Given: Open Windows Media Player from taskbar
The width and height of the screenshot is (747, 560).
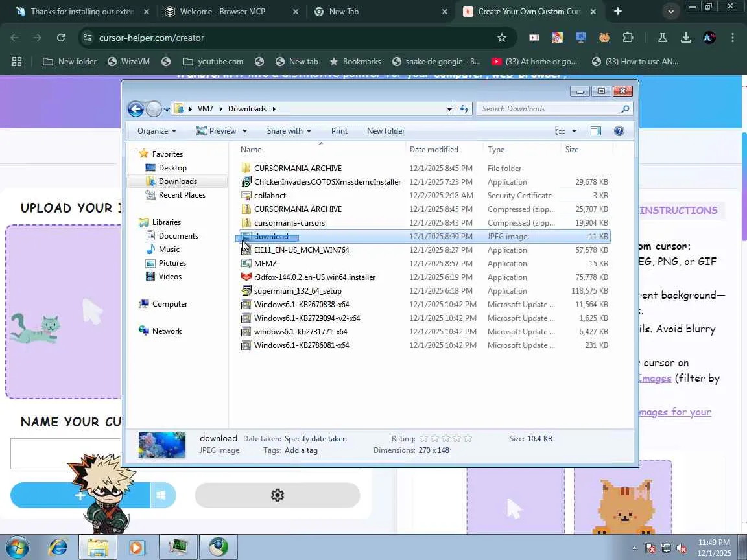Looking at the screenshot, I should click(x=136, y=547).
